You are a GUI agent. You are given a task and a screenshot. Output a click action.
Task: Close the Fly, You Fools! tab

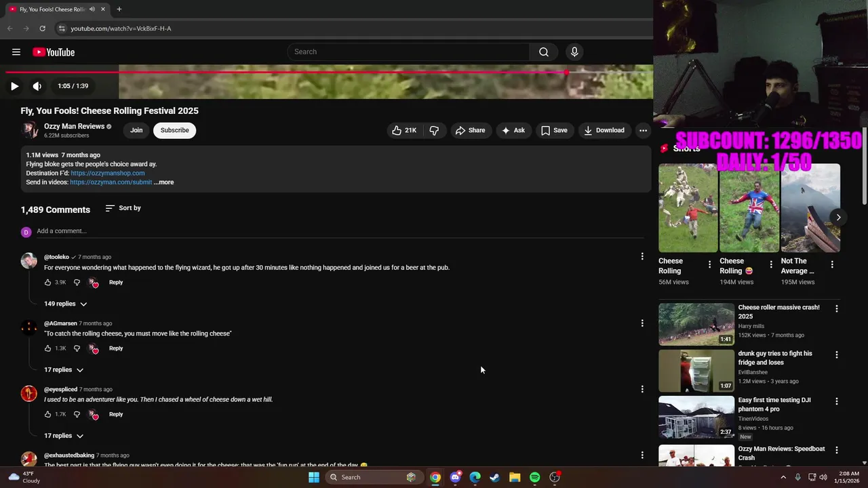tap(103, 9)
